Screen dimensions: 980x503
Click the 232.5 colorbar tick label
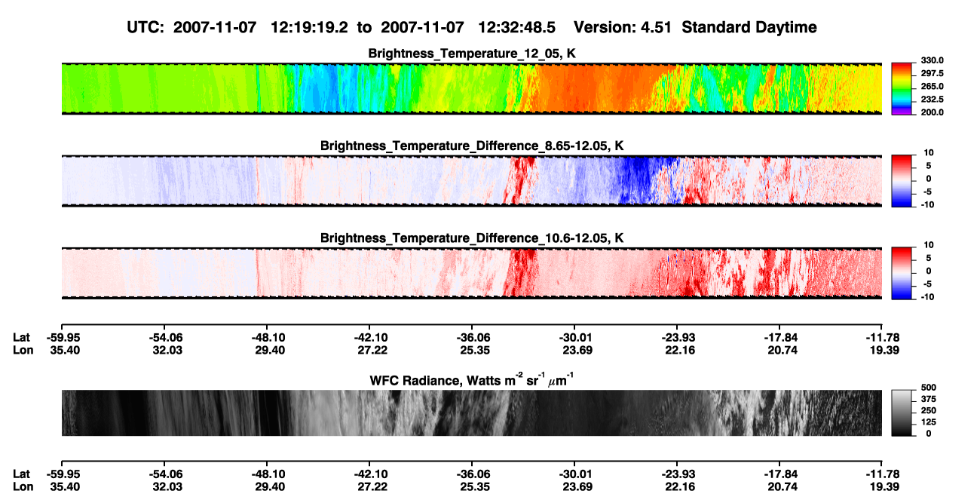933,99
